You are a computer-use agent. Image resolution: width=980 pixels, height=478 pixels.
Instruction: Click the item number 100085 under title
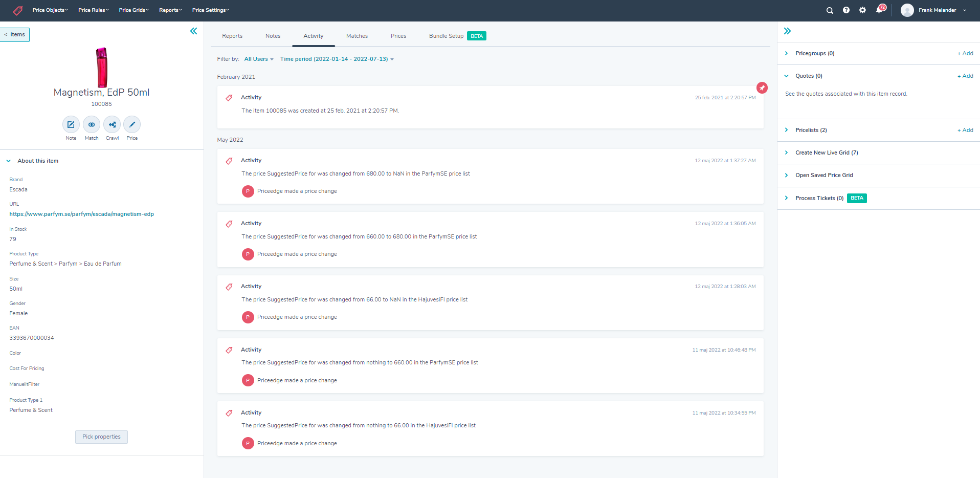[101, 104]
